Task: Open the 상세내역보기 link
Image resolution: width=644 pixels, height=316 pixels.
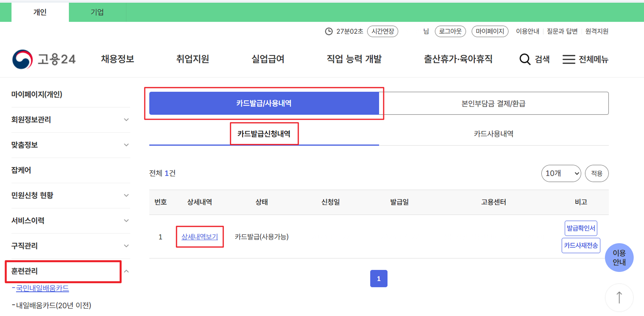Action: tap(199, 237)
